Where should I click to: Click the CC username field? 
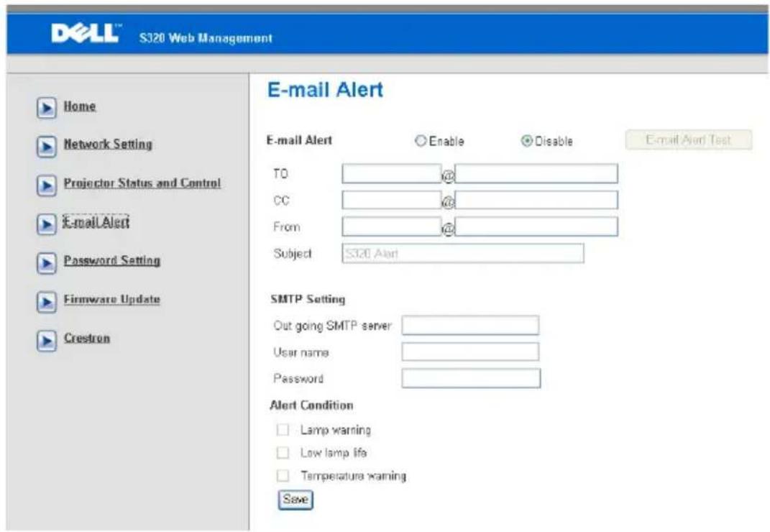point(392,200)
